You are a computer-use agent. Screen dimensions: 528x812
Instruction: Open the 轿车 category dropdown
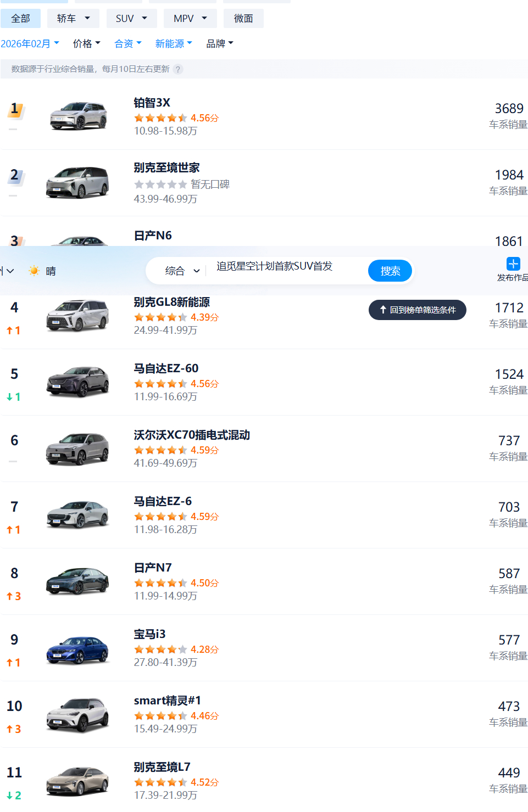pos(73,19)
